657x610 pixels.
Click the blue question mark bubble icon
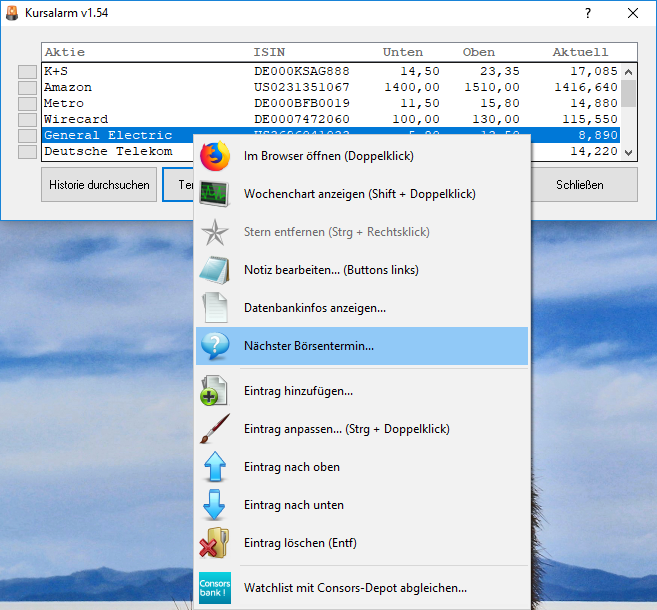215,346
